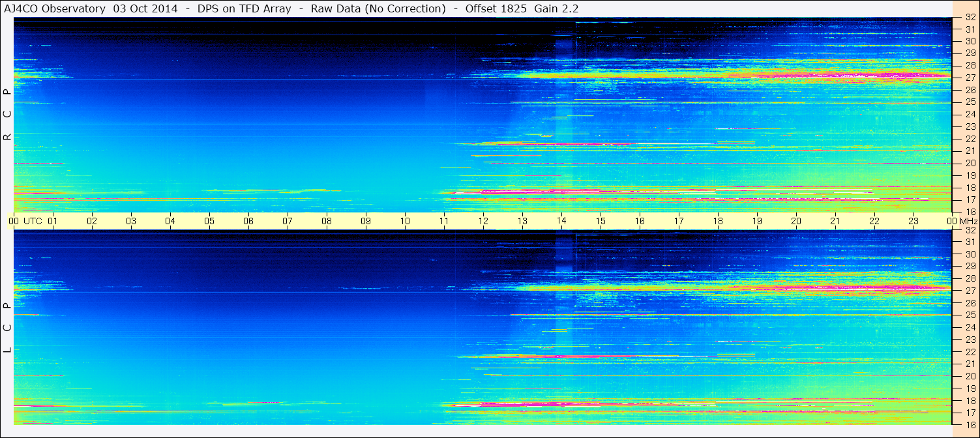The image size is (980, 438).
Task: Click the 30 MHz label on RCP frequency axis
Action: [970, 40]
